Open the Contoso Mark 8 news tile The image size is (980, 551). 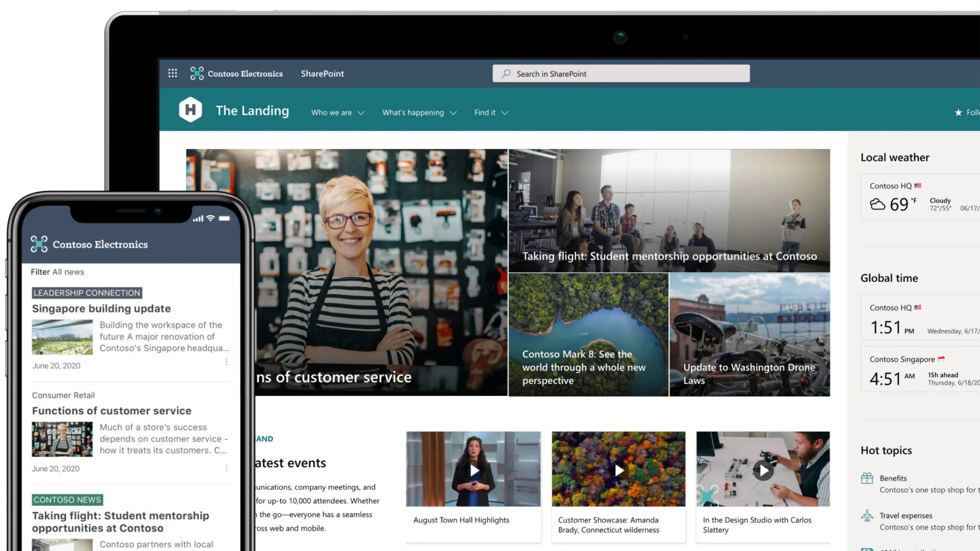pos(589,335)
